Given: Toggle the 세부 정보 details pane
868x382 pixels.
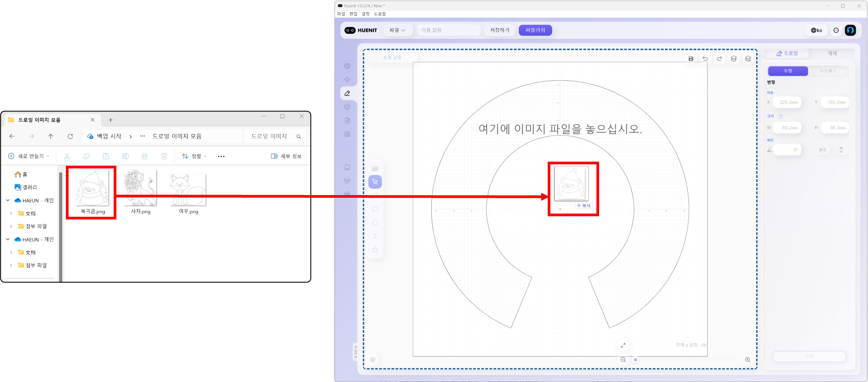Looking at the screenshot, I should point(286,156).
